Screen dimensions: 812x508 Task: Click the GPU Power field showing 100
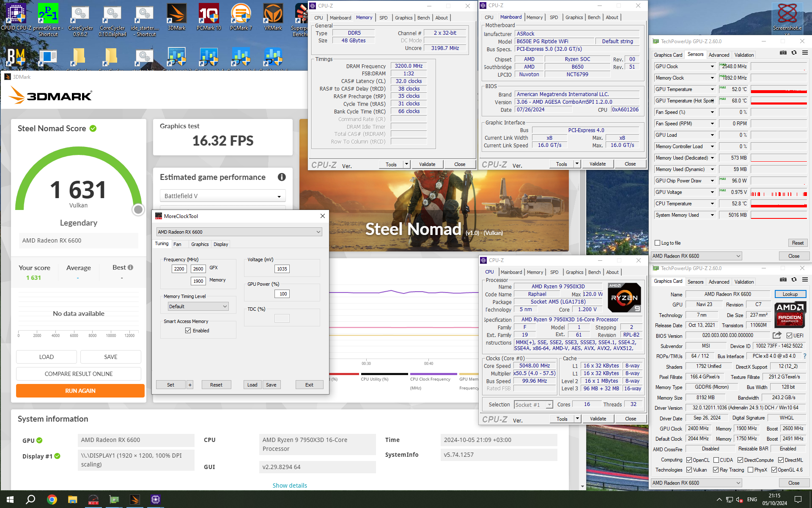[x=282, y=294]
